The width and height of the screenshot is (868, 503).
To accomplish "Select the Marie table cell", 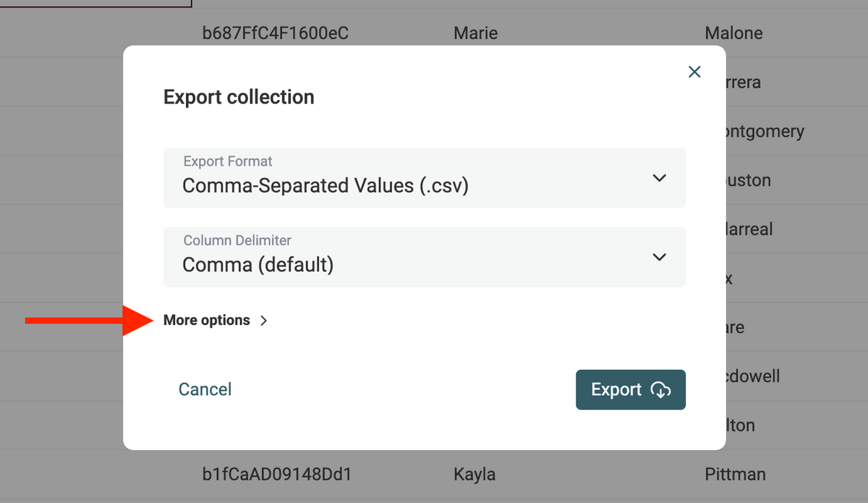I will [475, 33].
